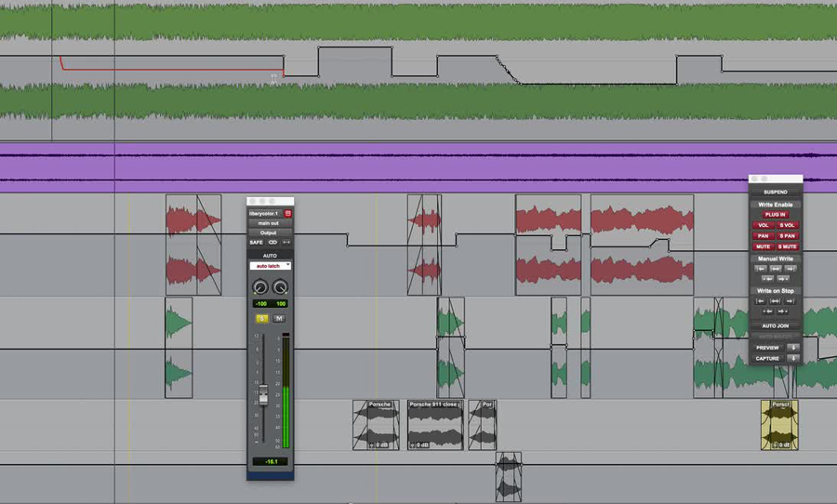Click the S MUTE write enable button
Image resolution: width=837 pixels, height=504 pixels.
[x=787, y=246]
